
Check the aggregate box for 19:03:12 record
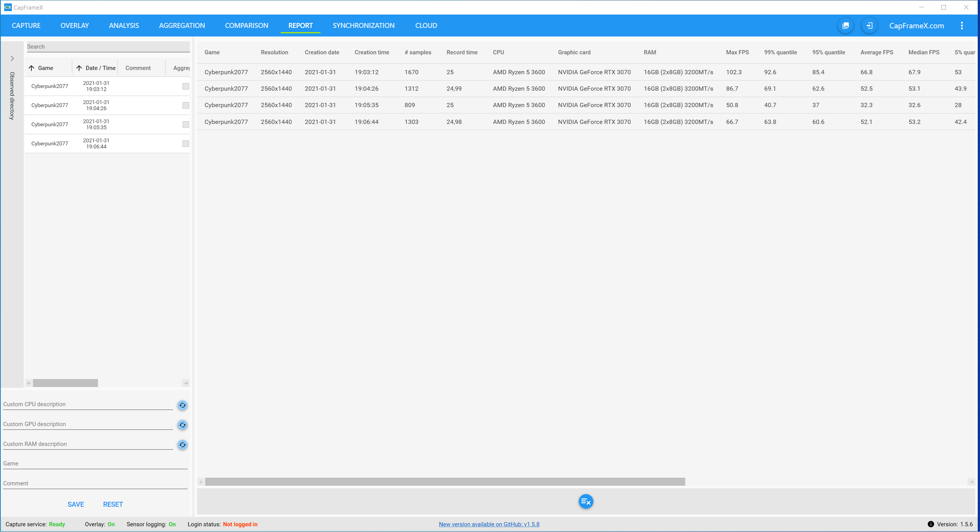(x=186, y=86)
